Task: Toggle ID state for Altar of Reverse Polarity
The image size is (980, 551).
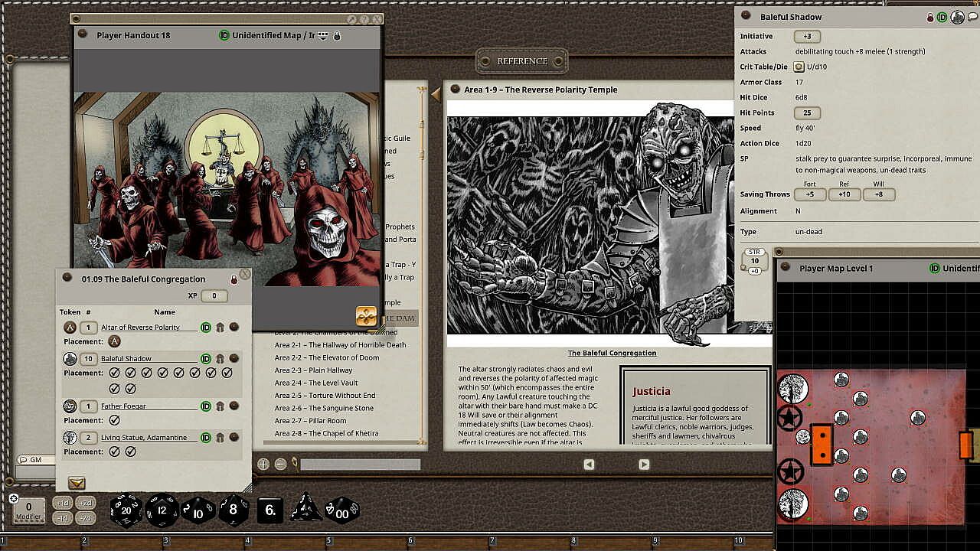Action: pos(205,328)
